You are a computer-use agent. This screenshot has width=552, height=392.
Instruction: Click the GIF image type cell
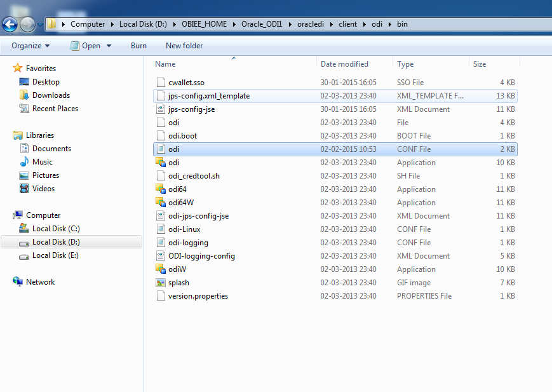pos(414,283)
